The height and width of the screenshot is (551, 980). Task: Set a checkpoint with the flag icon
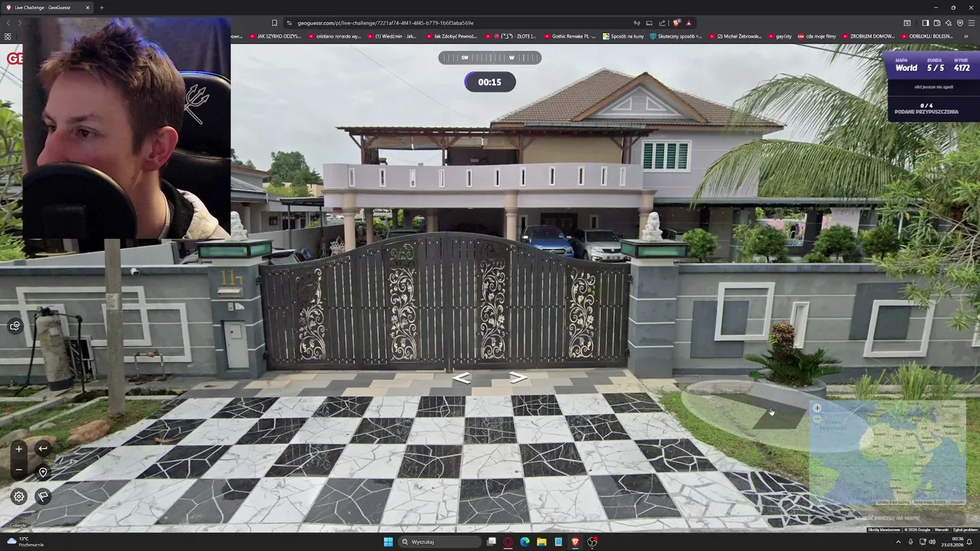point(43,497)
